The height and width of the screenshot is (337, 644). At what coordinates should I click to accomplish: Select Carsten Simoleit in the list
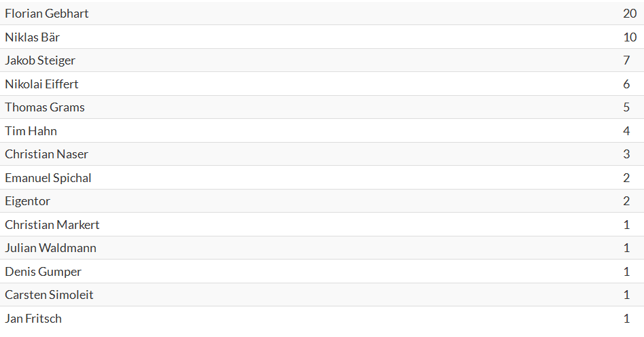pos(49,295)
